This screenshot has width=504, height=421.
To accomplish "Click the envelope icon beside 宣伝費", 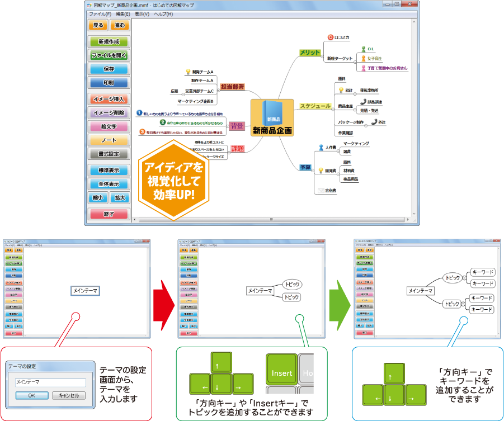I will point(321,191).
